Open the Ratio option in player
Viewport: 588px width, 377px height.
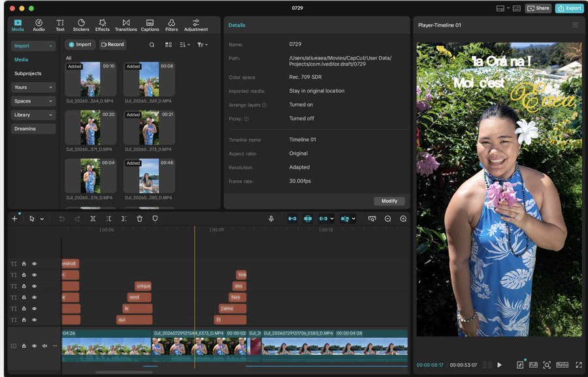pos(562,365)
